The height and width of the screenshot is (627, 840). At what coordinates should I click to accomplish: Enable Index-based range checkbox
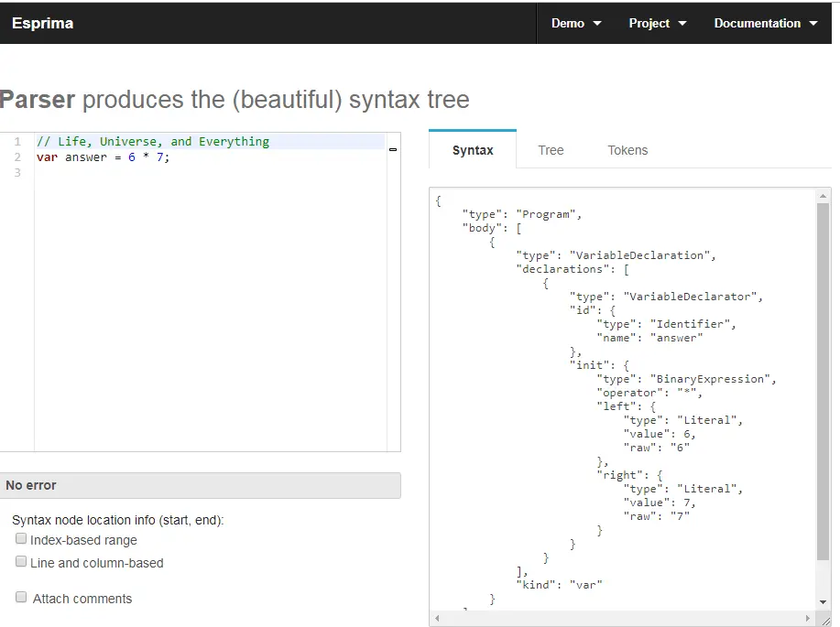click(x=21, y=539)
